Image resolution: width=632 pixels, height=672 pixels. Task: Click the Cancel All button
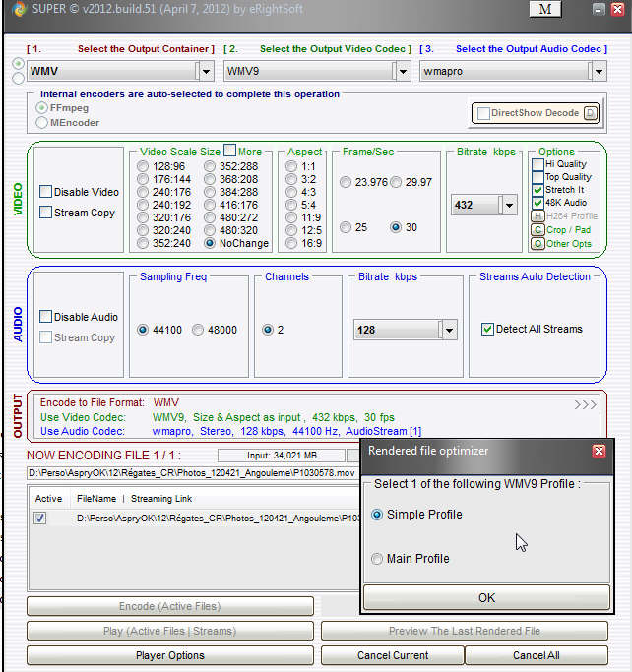pos(536,655)
